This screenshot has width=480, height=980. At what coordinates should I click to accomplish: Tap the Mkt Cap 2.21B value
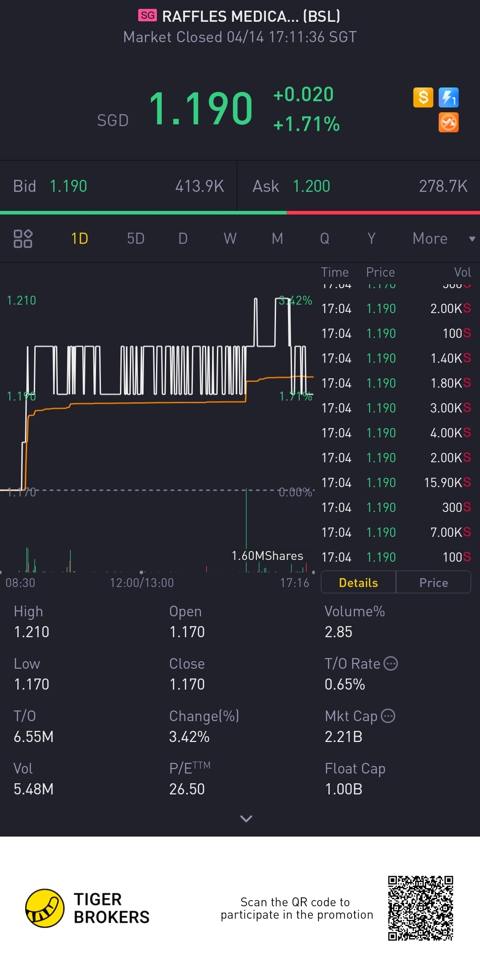344,737
